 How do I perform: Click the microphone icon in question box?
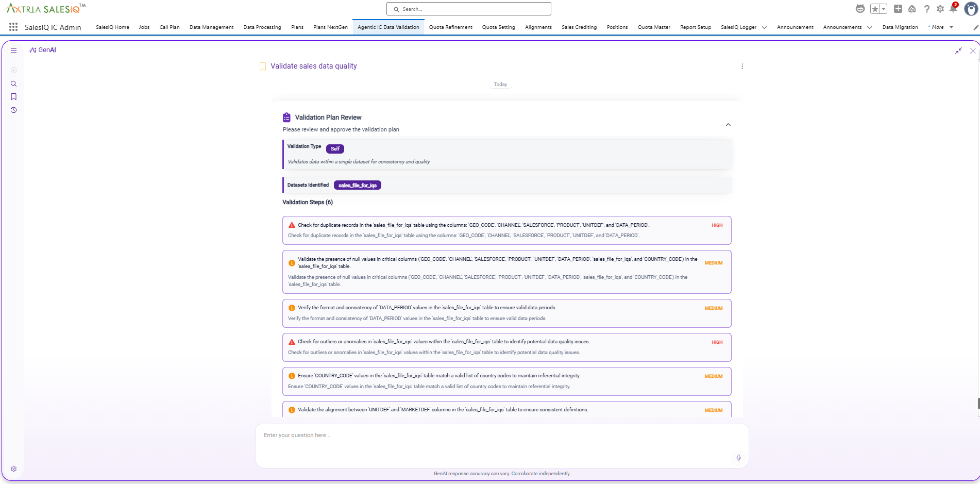[738, 458]
